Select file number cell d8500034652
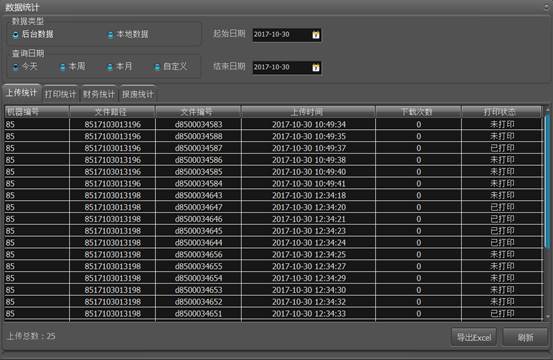Screen dimensions: 553x360 coord(199,301)
